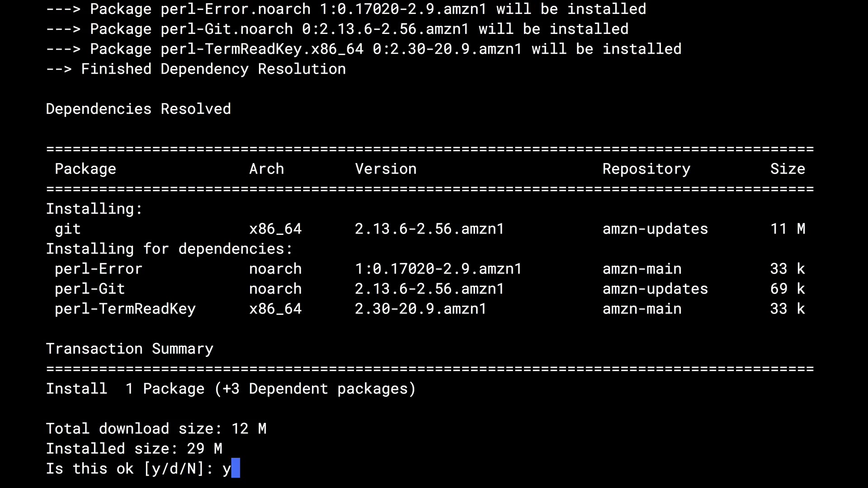Click the 'Total download size: 12 M' line

coord(156,428)
